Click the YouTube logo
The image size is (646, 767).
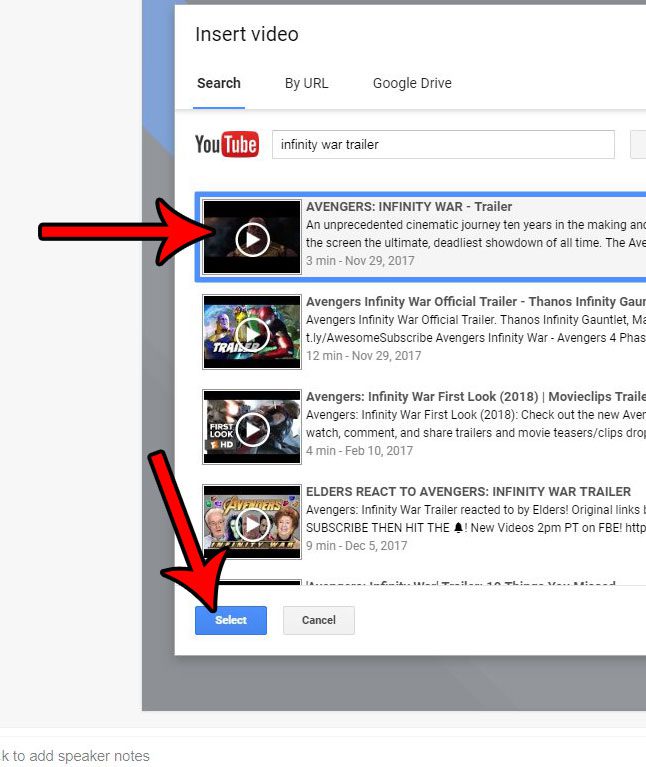(x=226, y=144)
